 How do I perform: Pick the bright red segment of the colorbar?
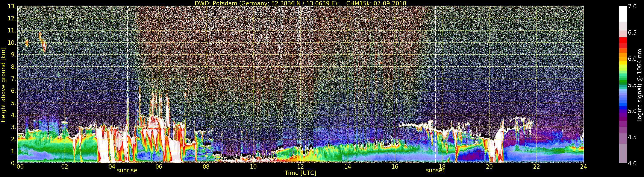pos(623,40)
